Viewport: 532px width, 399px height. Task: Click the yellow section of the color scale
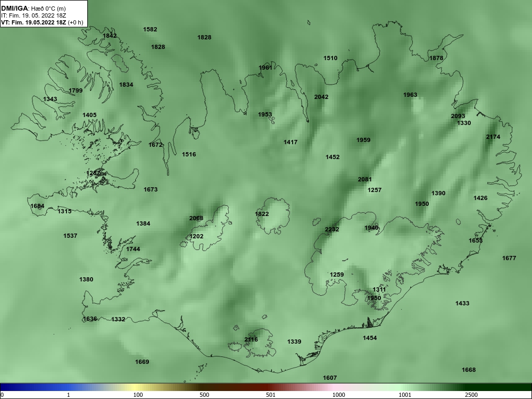(136, 387)
